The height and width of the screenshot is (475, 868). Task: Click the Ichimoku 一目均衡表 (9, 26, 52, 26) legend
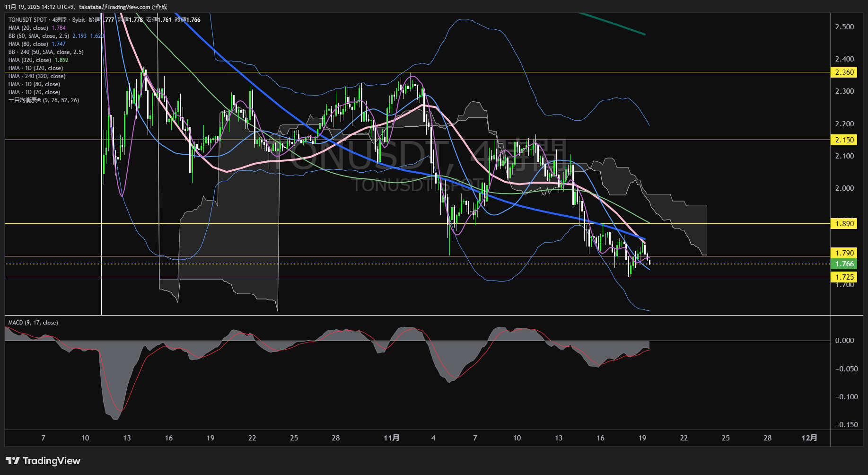coord(44,100)
